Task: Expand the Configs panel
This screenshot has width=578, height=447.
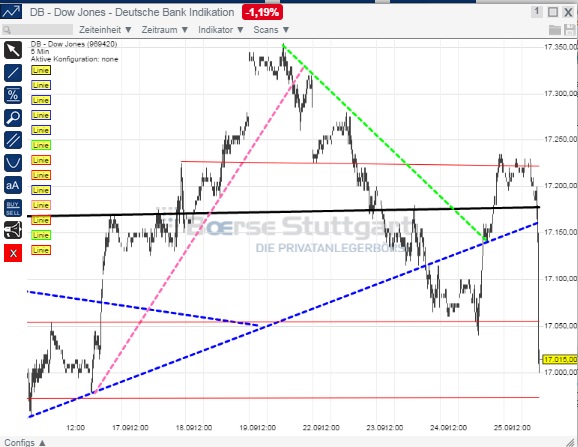Action: (25, 442)
